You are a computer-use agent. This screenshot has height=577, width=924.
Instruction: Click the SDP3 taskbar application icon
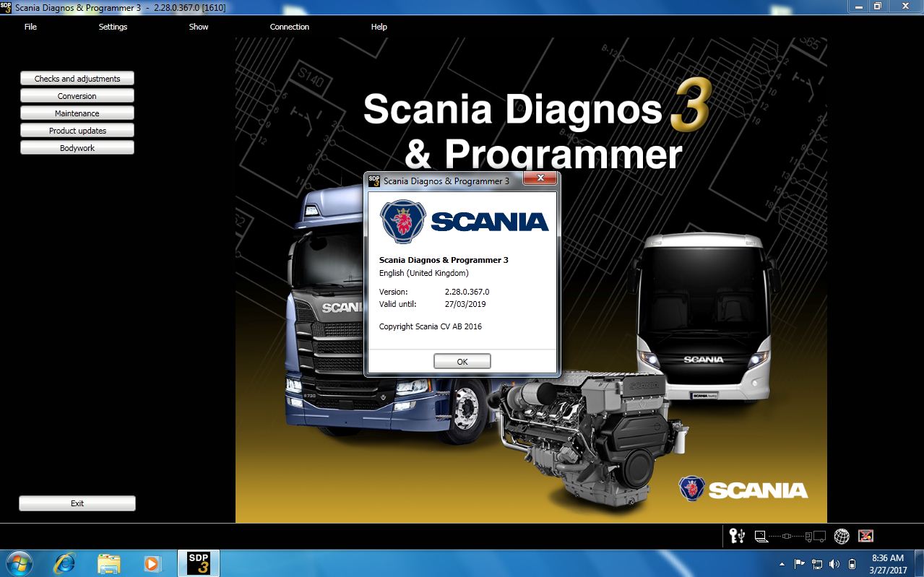click(x=198, y=563)
